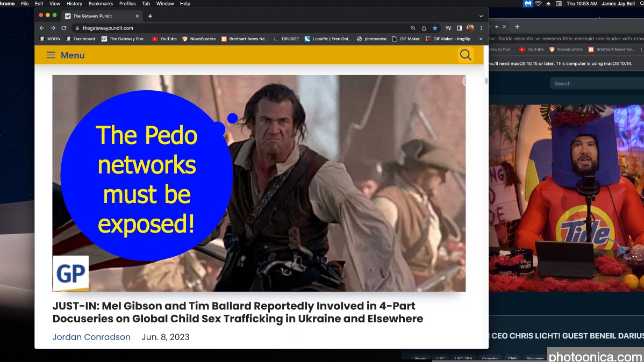Viewport: 644px width, 362px height.
Task: Click the address bar URL thegatewaypundit.com
Action: 108,28
